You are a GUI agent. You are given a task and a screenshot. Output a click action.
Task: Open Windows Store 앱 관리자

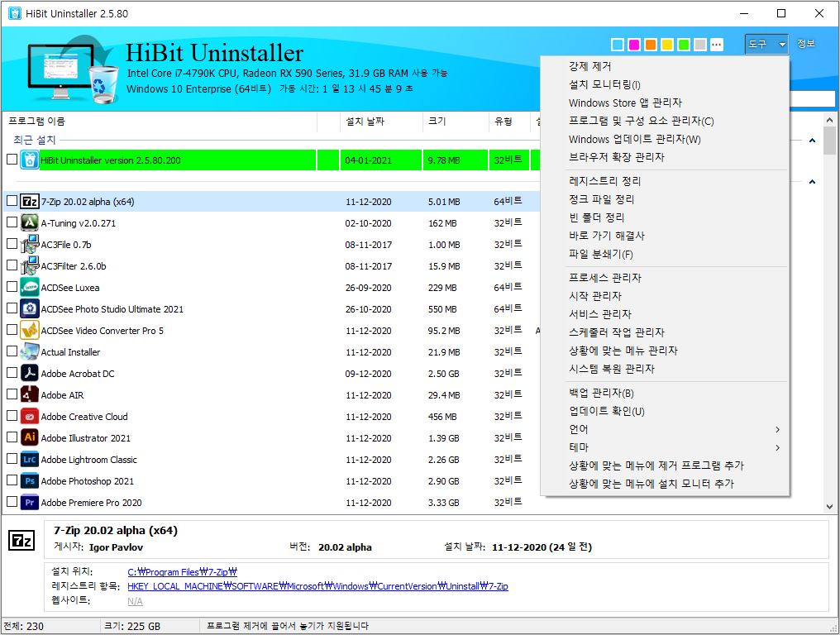click(665, 103)
